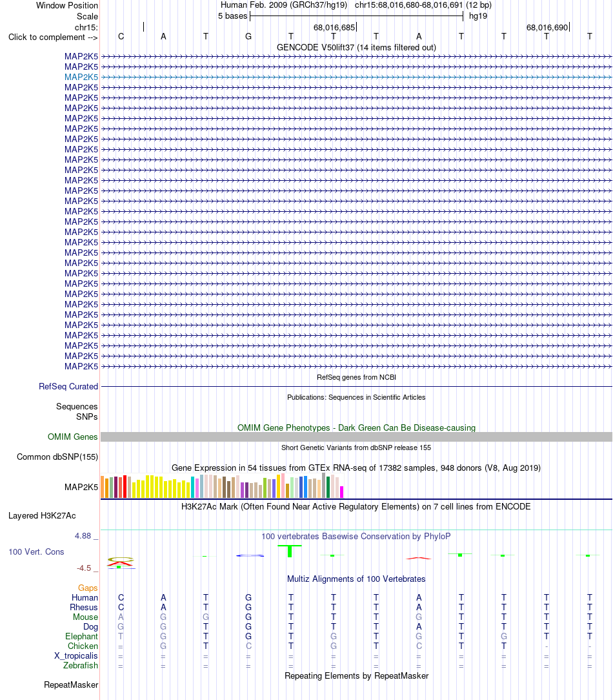Click the tall green T PhyloP logo
The image size is (613, 700).
click(290, 551)
